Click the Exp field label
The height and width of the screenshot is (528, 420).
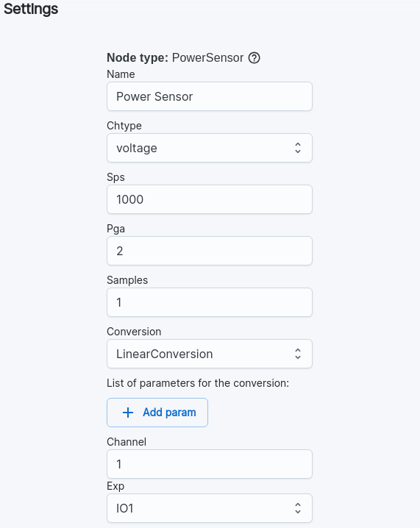click(x=115, y=487)
